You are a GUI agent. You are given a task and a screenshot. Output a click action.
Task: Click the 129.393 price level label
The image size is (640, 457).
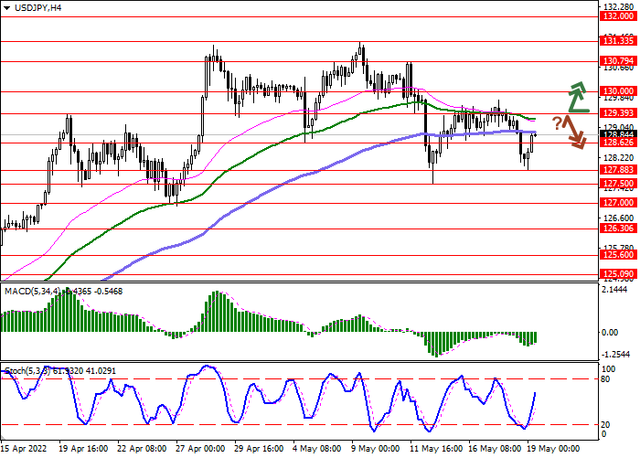coord(617,114)
